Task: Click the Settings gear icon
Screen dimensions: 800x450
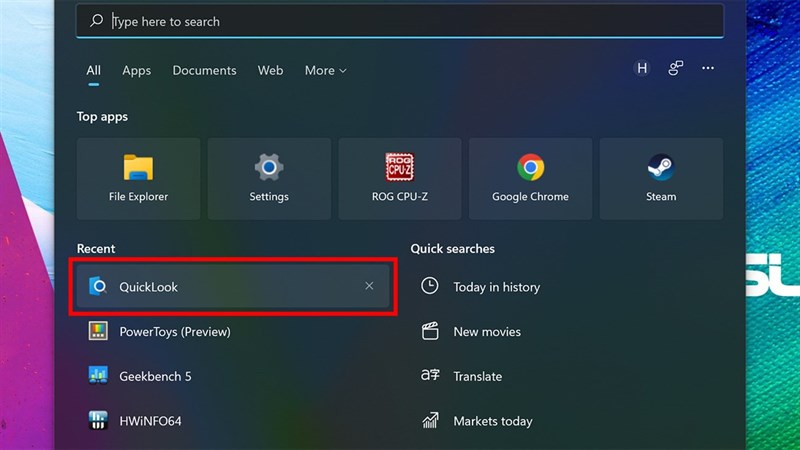Action: (269, 167)
